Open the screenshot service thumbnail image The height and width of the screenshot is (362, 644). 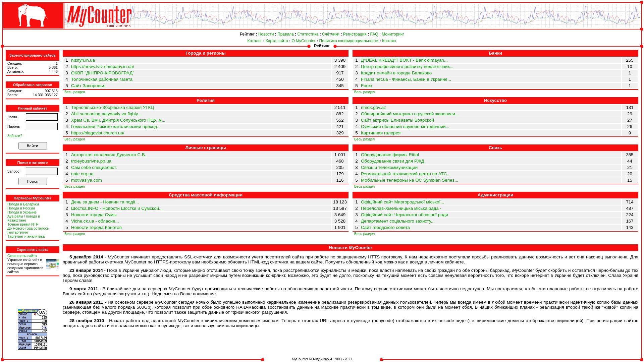(52, 264)
